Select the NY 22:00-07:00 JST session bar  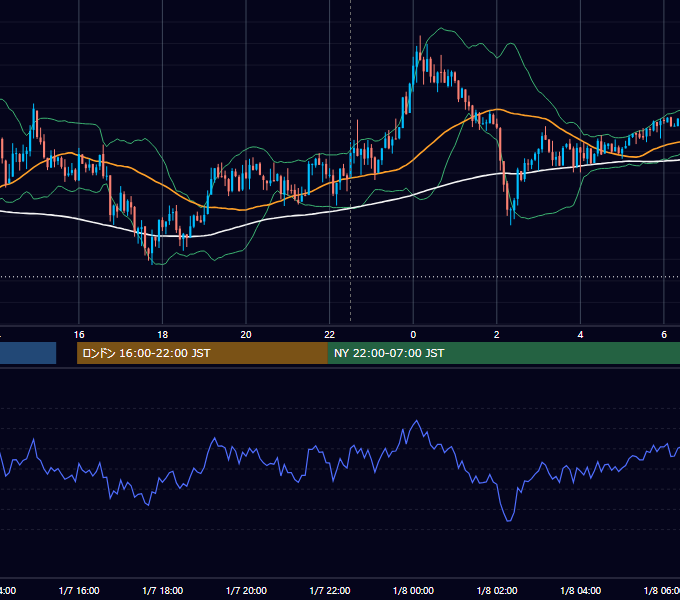click(x=503, y=353)
